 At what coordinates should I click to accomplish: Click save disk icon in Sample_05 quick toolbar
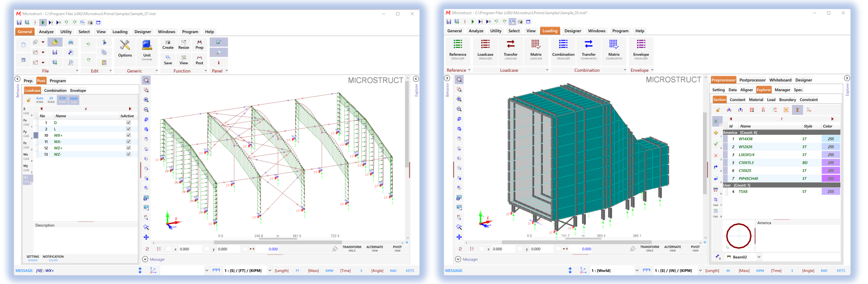coord(448,22)
